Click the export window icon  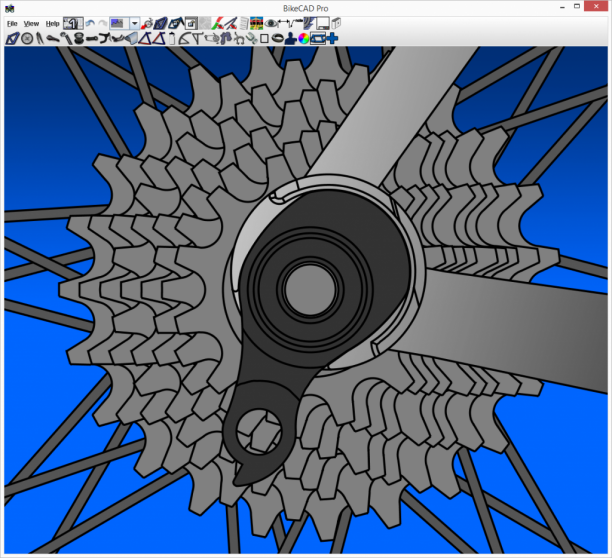pos(191,23)
